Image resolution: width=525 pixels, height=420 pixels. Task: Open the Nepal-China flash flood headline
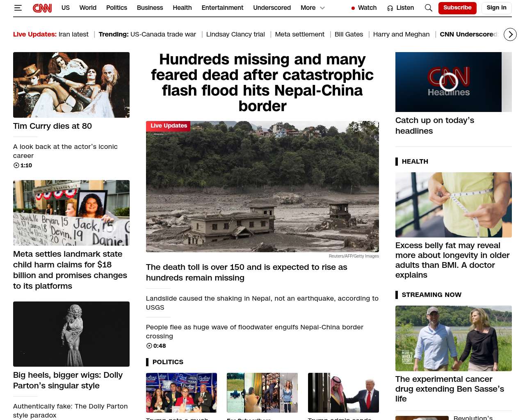pyautogui.click(x=262, y=83)
